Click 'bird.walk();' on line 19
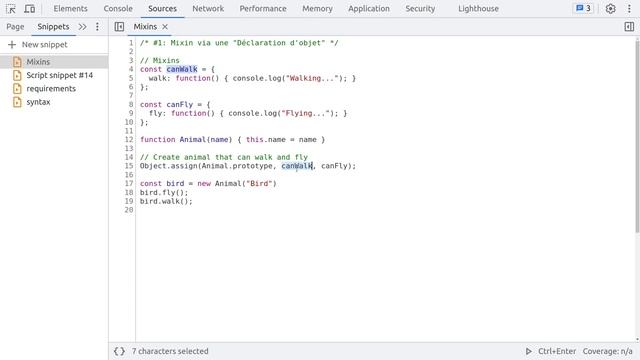 tap(166, 201)
